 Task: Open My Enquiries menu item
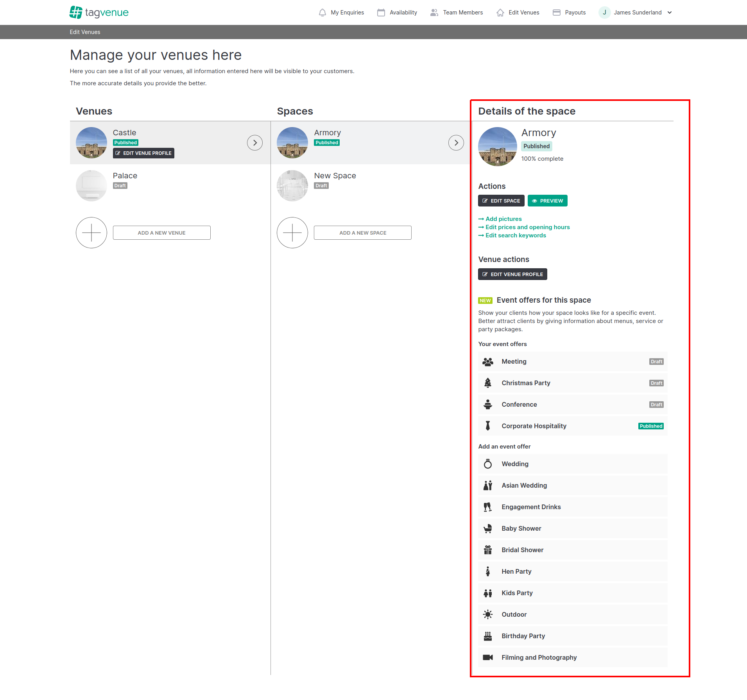pos(341,13)
